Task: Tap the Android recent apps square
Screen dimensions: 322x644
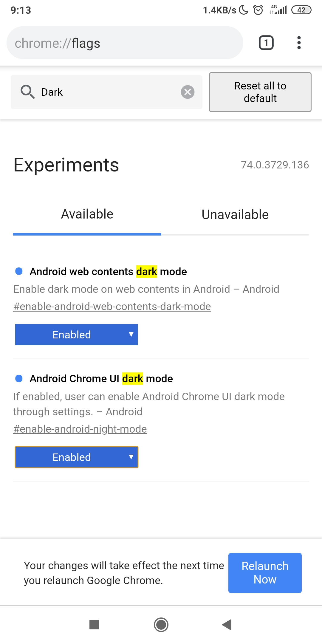Action: click(94, 624)
